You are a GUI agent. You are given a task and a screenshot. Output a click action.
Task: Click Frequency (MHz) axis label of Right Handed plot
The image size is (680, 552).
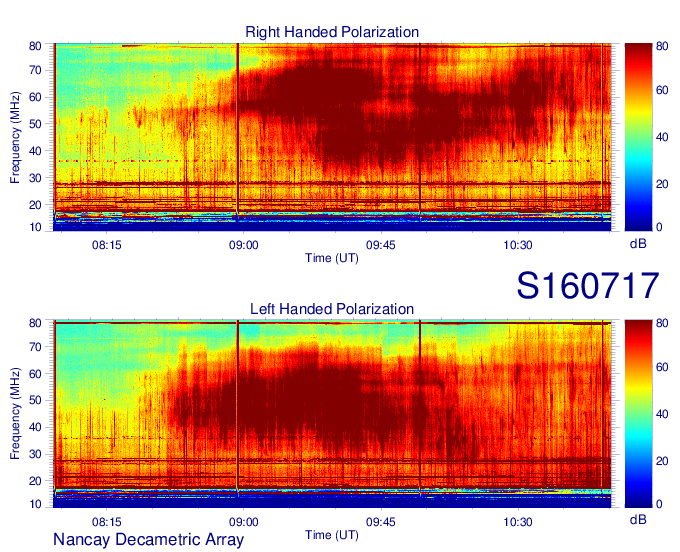[15, 137]
